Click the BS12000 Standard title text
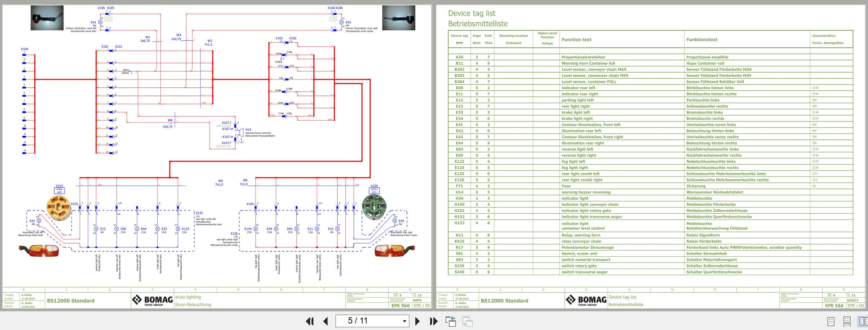868x330 pixels. point(71,300)
